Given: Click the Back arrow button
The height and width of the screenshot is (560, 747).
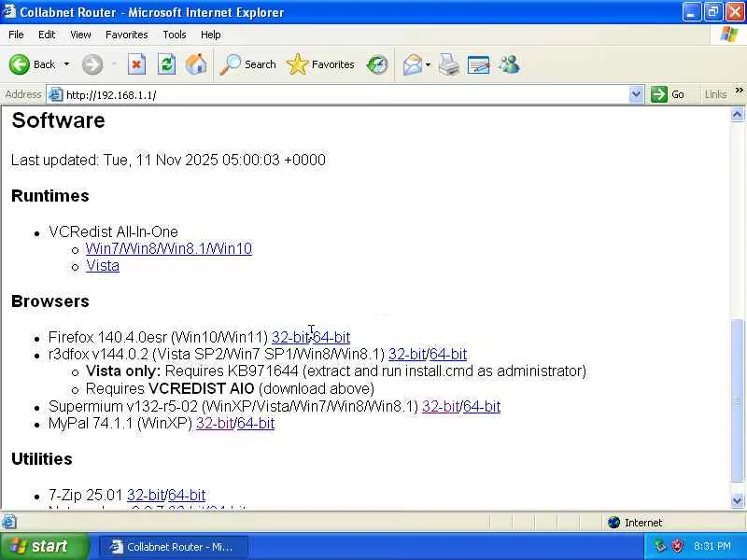Looking at the screenshot, I should pyautogui.click(x=32, y=64).
